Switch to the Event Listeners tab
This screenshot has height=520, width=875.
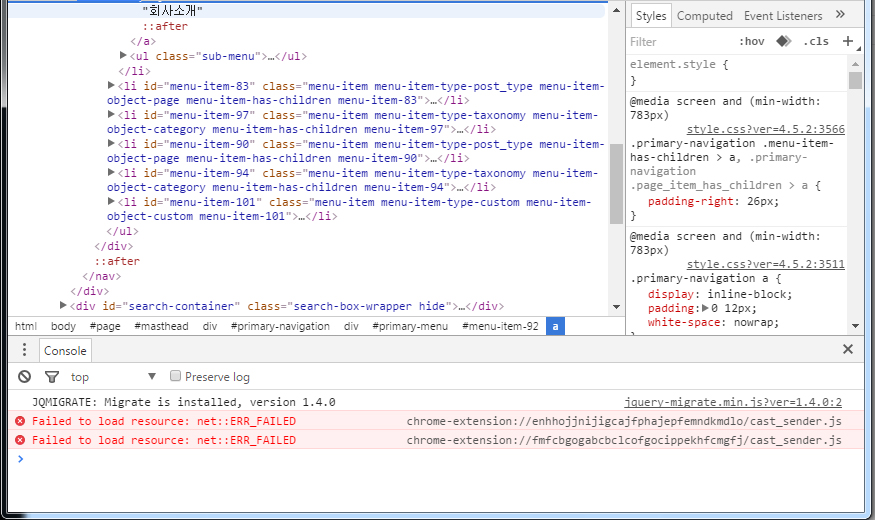click(783, 16)
